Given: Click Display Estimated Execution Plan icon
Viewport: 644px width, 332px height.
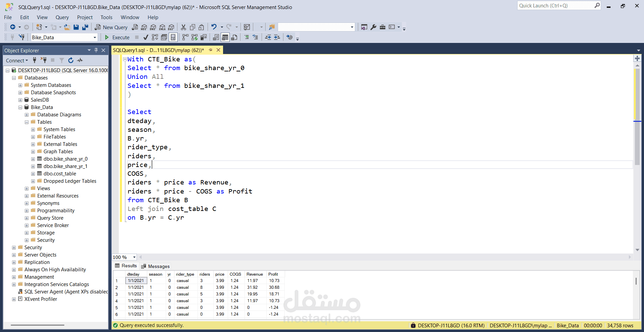Looking at the screenshot, I should click(155, 37).
